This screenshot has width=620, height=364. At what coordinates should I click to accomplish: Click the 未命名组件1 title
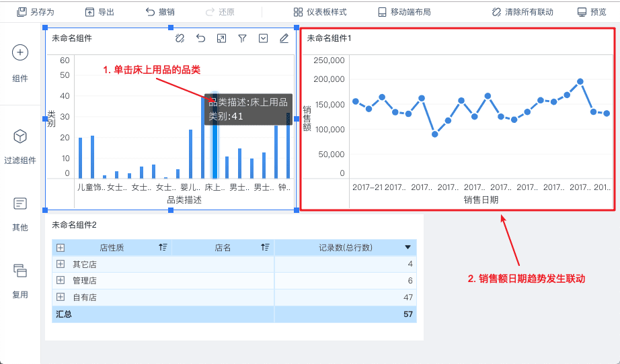329,38
